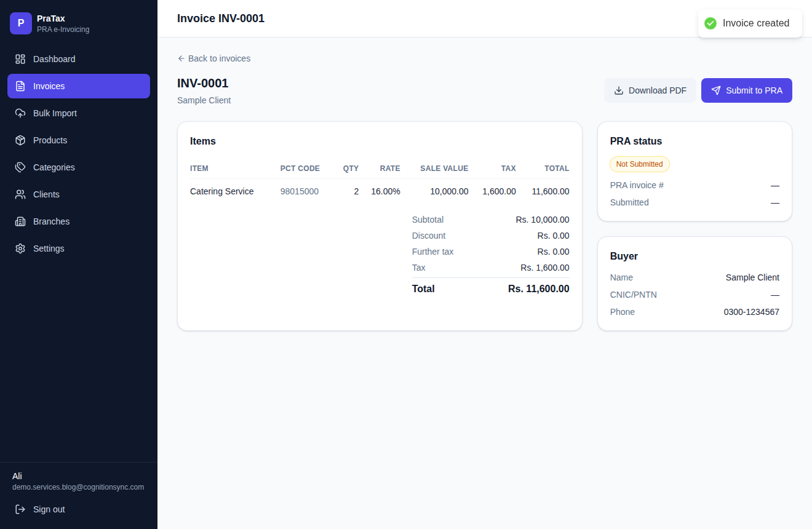Click the CNIC/PNTN label in Buyer card

pyautogui.click(x=634, y=295)
